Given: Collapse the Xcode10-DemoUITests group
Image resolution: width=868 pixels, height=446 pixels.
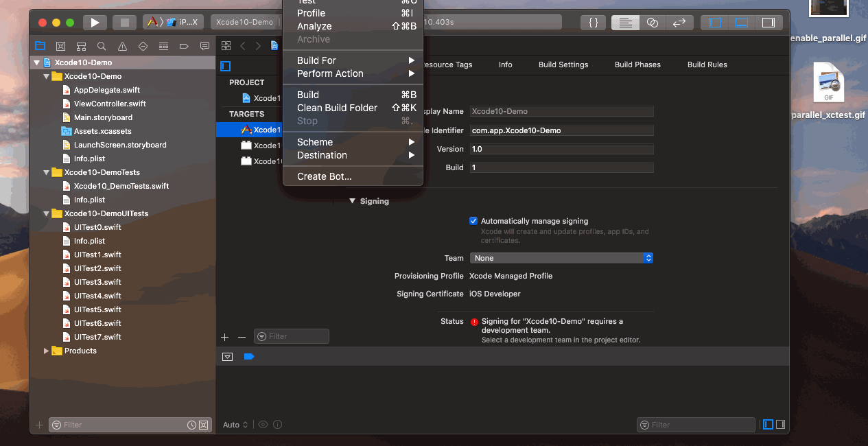Looking at the screenshot, I should click(47, 213).
